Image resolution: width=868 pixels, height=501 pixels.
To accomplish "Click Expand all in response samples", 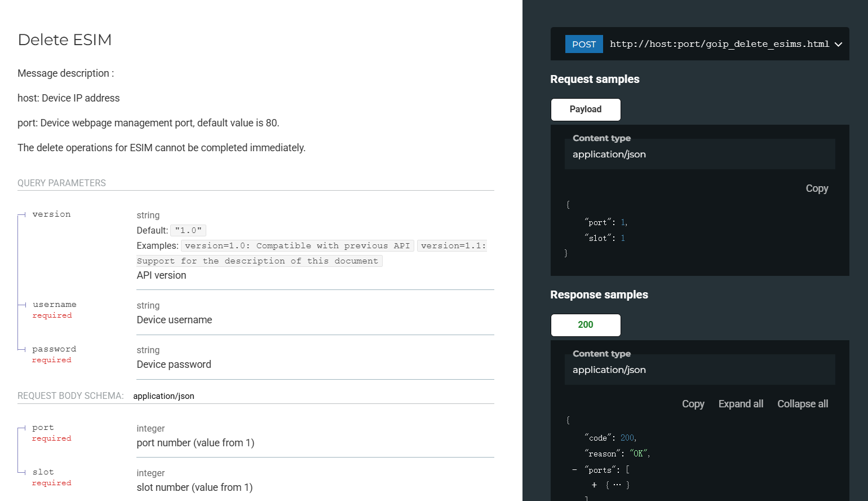I will (741, 404).
